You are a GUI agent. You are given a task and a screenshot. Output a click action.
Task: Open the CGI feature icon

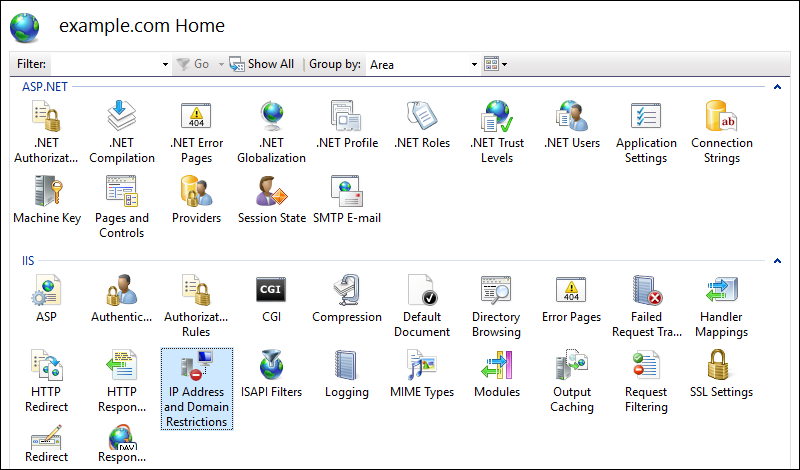point(272,298)
